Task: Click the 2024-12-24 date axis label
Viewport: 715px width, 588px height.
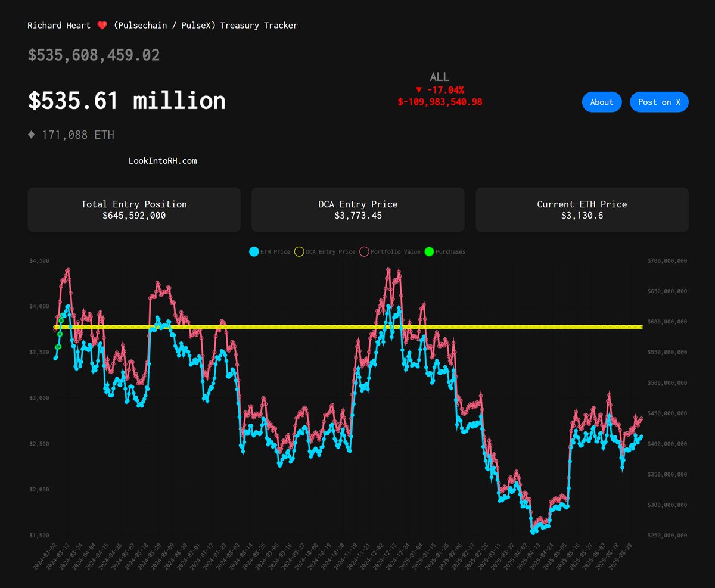Action: pyautogui.click(x=396, y=555)
